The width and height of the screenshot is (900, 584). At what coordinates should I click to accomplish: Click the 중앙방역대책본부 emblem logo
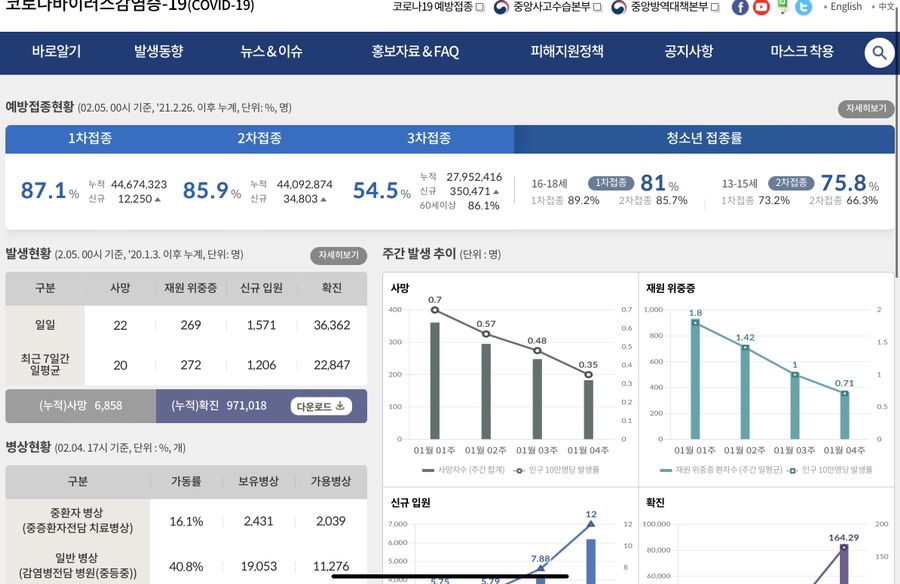[x=619, y=7]
